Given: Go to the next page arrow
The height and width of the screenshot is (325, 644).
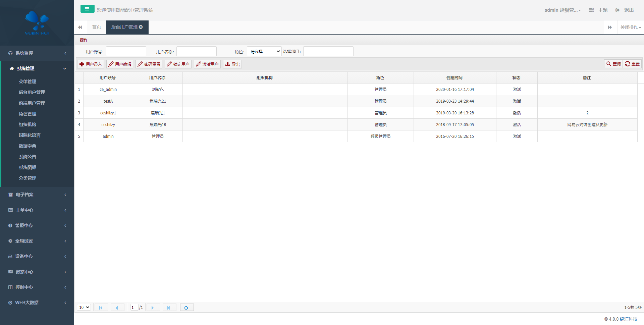Looking at the screenshot, I should click(153, 308).
